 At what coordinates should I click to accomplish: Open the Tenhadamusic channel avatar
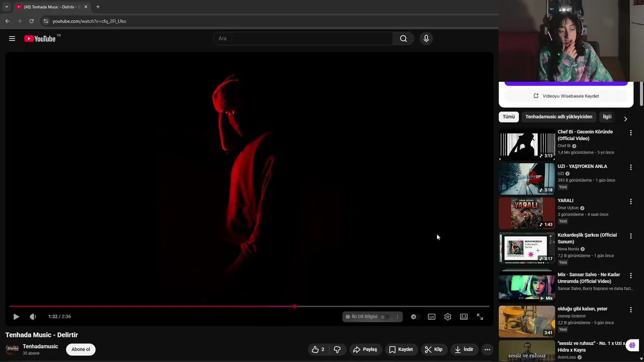click(x=12, y=349)
